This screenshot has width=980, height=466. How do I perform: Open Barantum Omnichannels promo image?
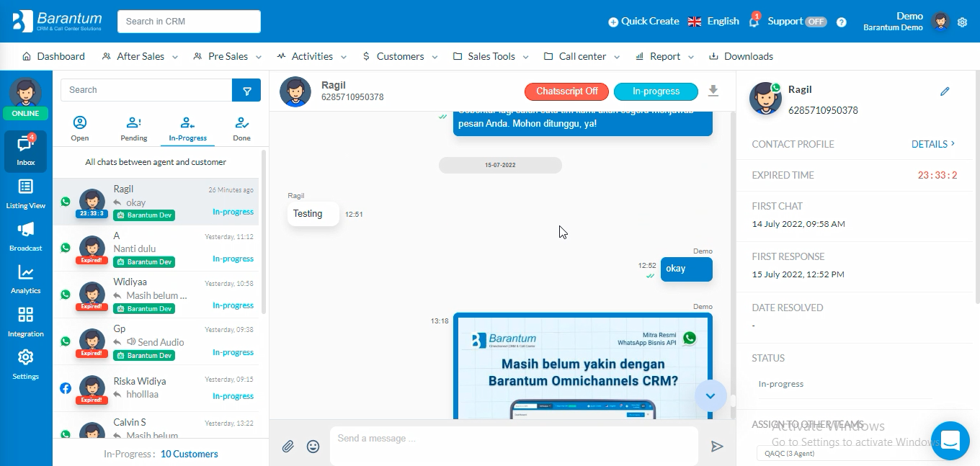point(583,366)
